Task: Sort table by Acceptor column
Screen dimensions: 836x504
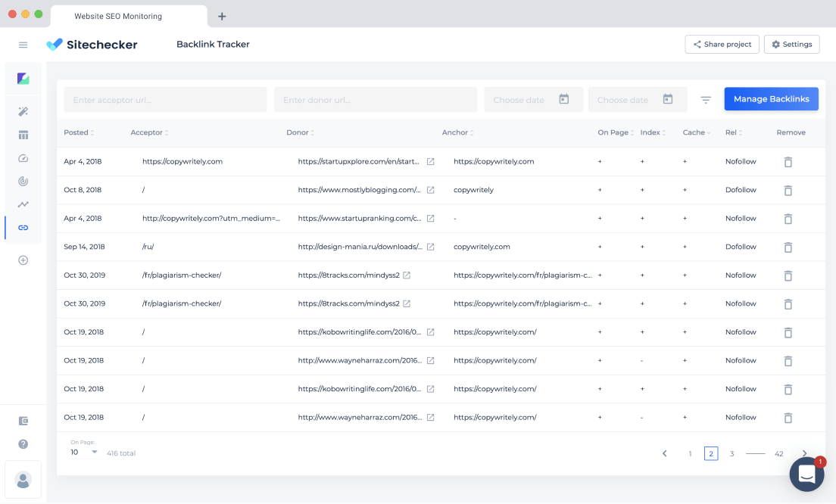Action: (149, 132)
